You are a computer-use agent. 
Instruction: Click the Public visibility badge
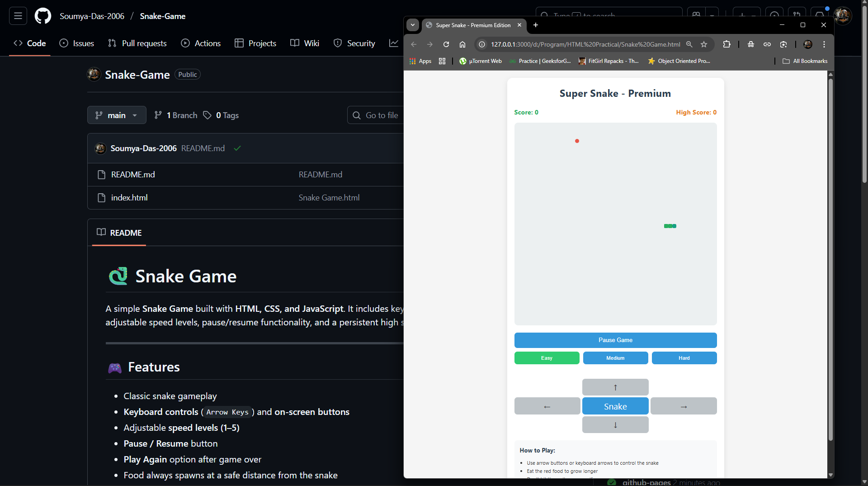click(x=188, y=75)
